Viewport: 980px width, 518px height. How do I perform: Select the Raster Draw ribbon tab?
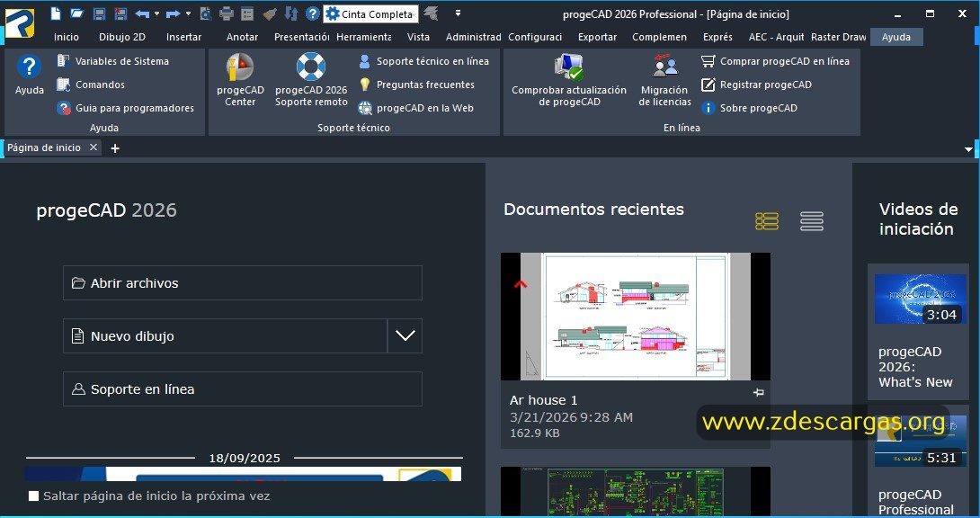point(838,37)
